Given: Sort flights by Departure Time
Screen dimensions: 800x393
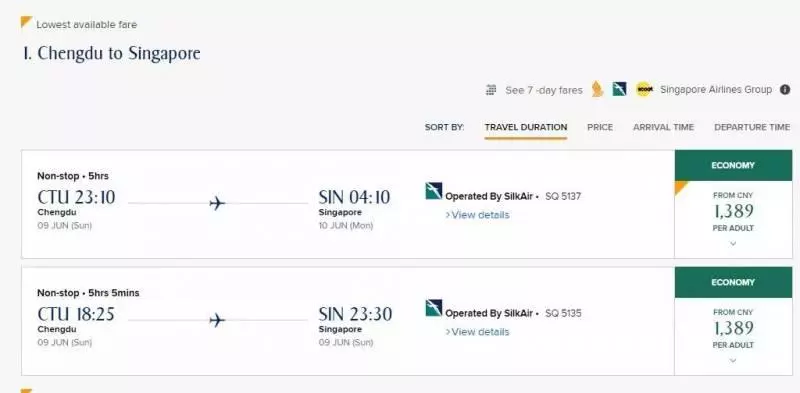Looking at the screenshot, I should pyautogui.click(x=752, y=128).
